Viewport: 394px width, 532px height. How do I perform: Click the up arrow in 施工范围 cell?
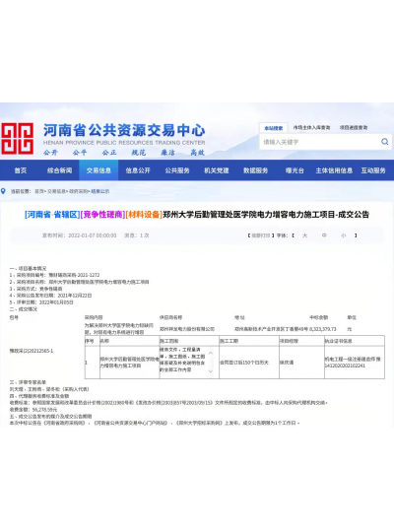(x=211, y=354)
